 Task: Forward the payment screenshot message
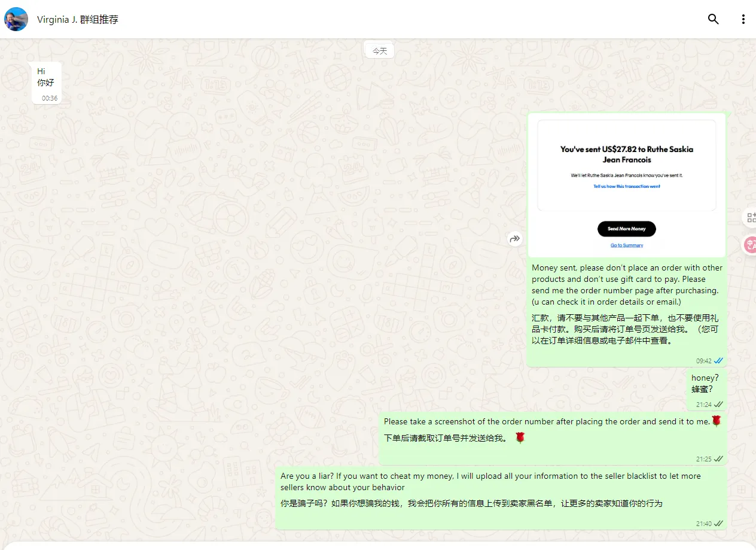click(x=515, y=239)
